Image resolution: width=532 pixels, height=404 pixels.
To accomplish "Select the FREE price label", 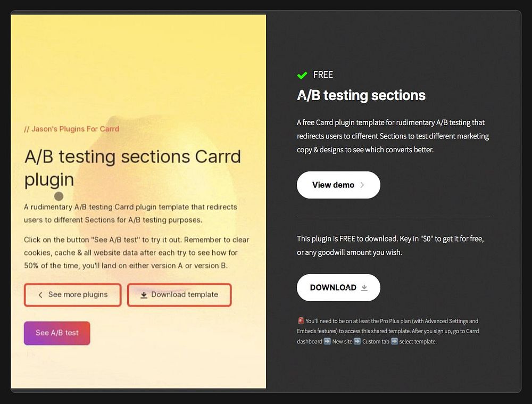I will tap(323, 75).
